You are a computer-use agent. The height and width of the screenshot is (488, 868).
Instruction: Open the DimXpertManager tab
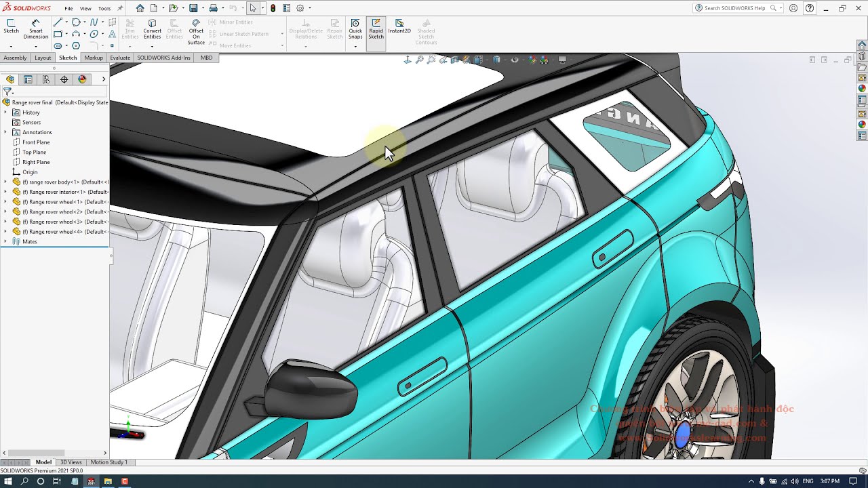[64, 79]
